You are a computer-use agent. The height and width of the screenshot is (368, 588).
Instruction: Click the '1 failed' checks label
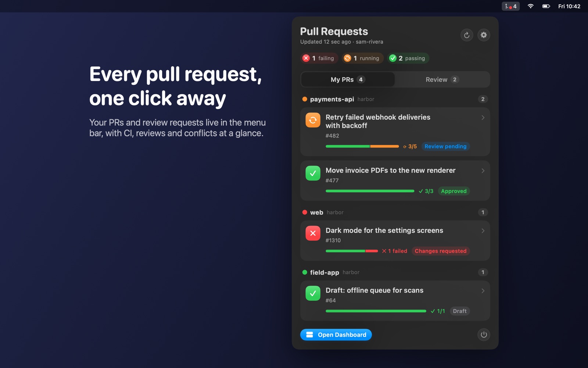(x=395, y=251)
